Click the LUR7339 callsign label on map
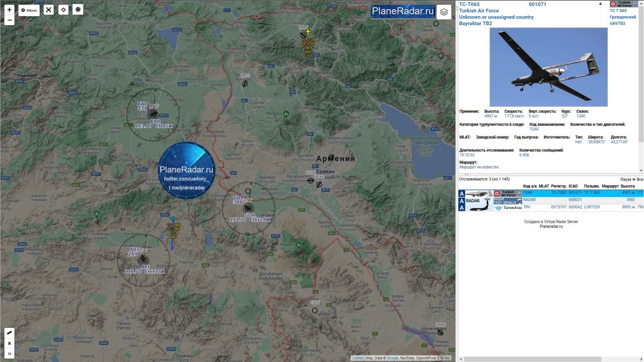Image resolution: width=644 pixels, height=362 pixels. [x=308, y=40]
